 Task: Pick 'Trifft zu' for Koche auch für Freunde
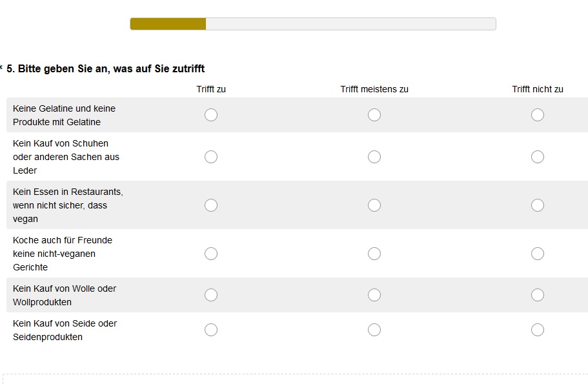(211, 254)
